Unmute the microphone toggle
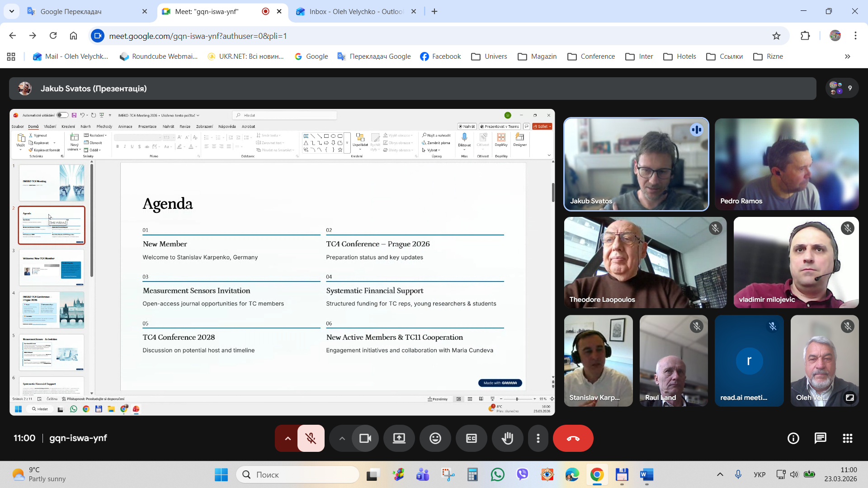Viewport: 868px width, 488px height. tap(311, 438)
